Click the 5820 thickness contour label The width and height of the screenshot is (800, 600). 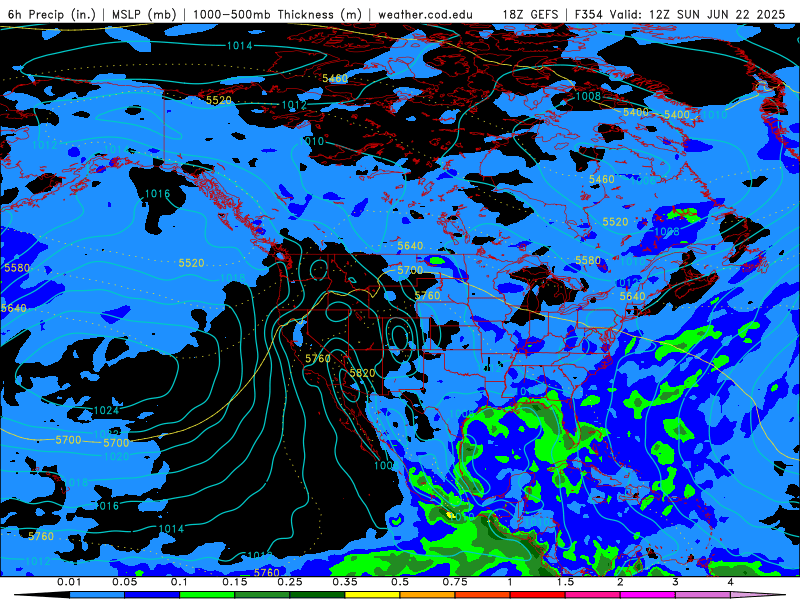coord(362,373)
